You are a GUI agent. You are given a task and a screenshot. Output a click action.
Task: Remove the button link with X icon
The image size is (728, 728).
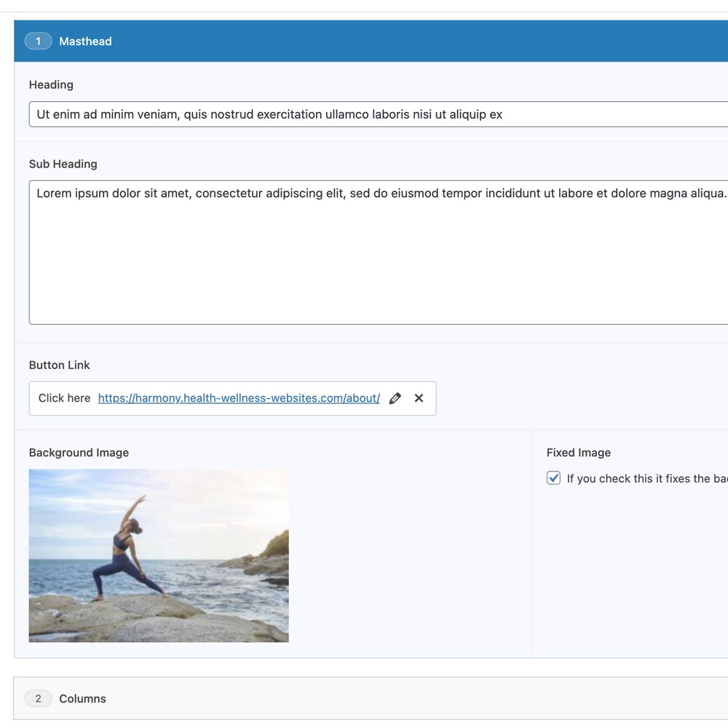tap(419, 398)
